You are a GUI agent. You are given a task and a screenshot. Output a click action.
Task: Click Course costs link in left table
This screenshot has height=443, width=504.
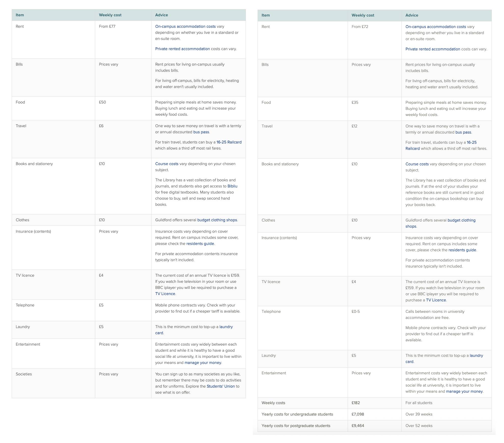coord(167,164)
